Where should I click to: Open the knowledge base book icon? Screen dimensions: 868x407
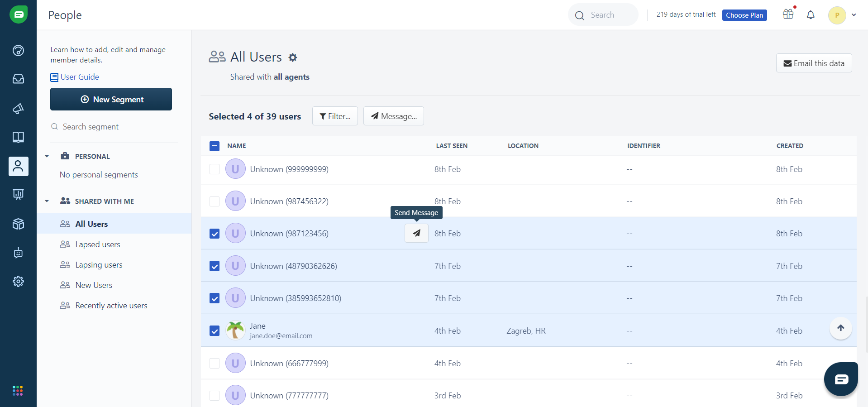tap(18, 137)
